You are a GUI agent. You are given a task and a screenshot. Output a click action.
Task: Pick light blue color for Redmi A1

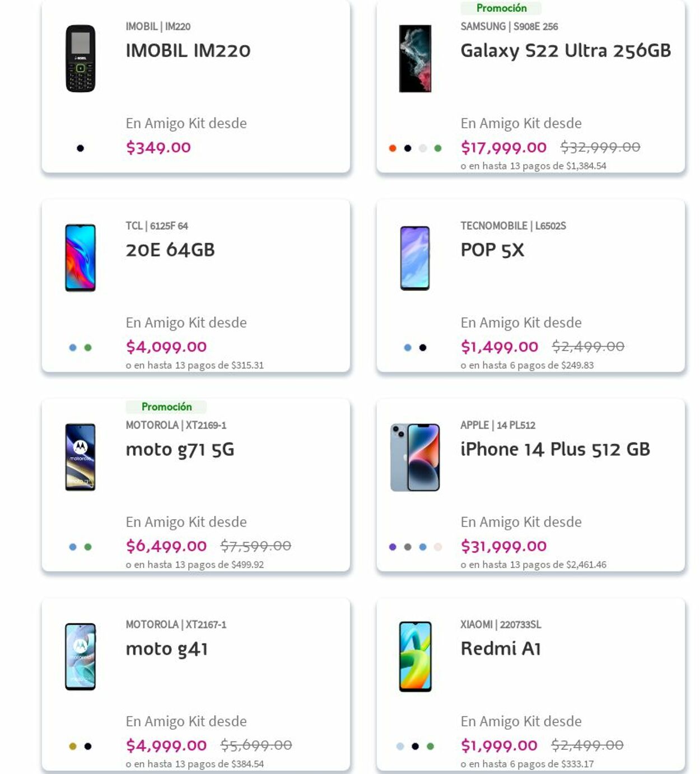[x=400, y=747]
